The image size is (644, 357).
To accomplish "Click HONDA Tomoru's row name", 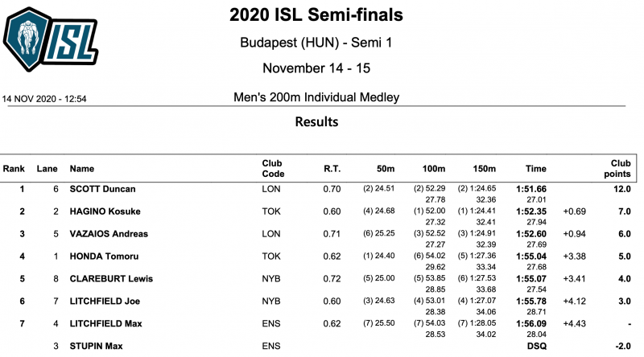I will coord(103,256).
